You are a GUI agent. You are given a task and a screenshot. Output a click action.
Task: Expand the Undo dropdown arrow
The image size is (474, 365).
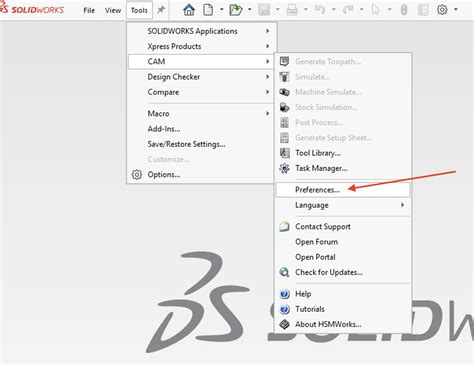pyautogui.click(x=334, y=10)
